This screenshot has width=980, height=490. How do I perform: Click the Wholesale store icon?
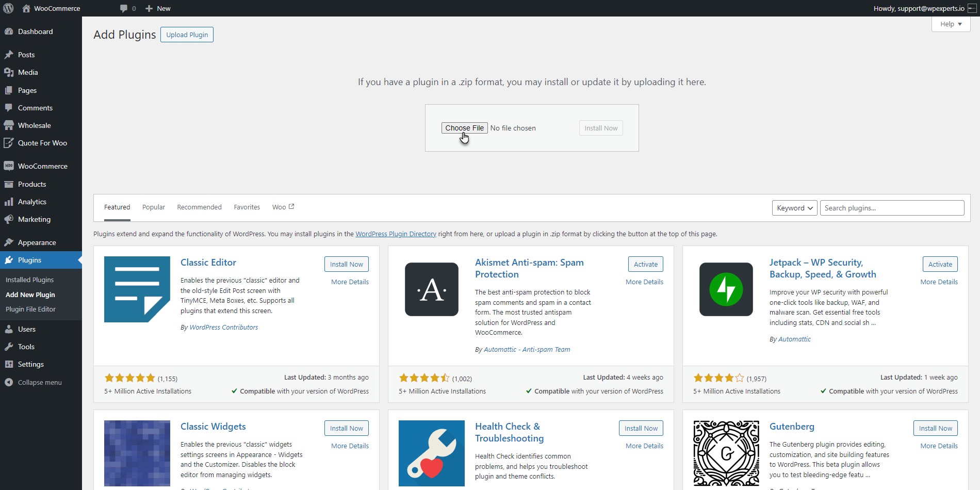pos(9,125)
